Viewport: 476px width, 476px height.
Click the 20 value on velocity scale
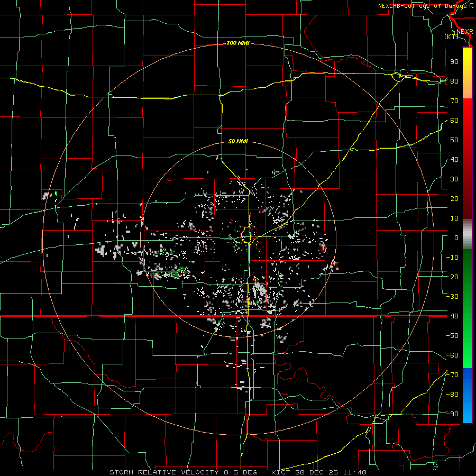454,199
